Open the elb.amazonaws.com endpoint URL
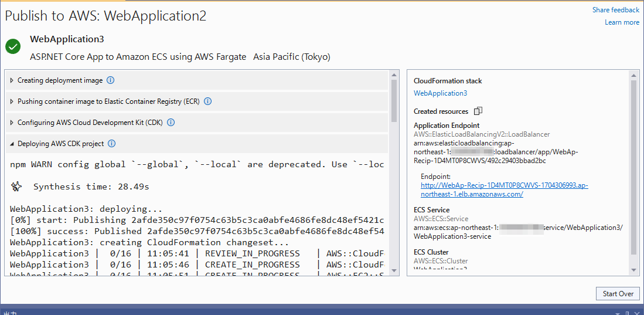The image size is (644, 315). point(505,190)
